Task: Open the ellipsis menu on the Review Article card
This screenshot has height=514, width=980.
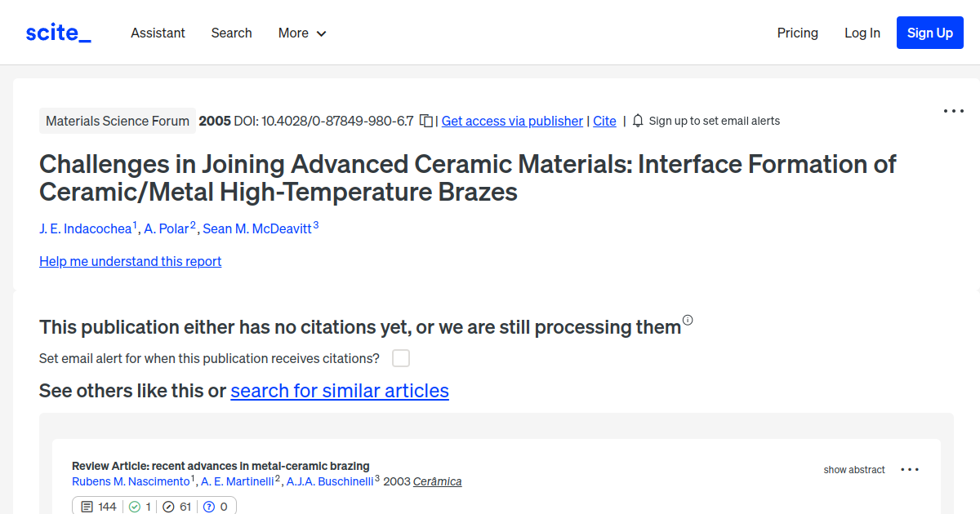Action: [909, 469]
